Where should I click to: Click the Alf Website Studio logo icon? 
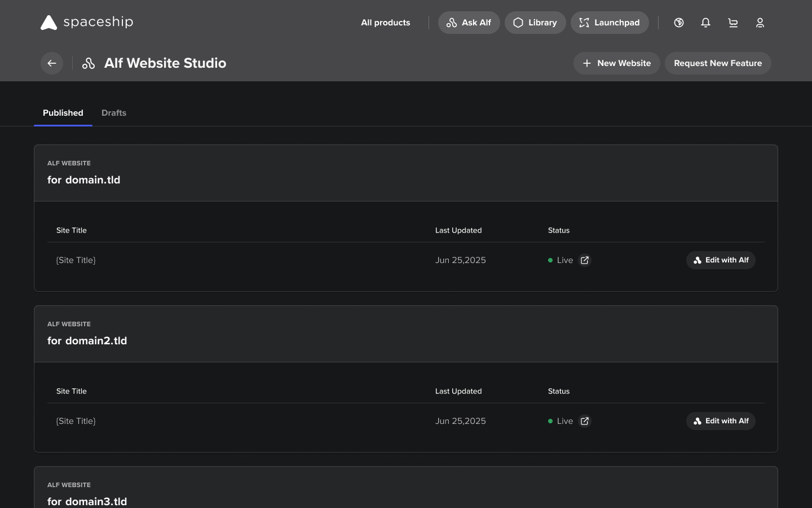point(89,63)
